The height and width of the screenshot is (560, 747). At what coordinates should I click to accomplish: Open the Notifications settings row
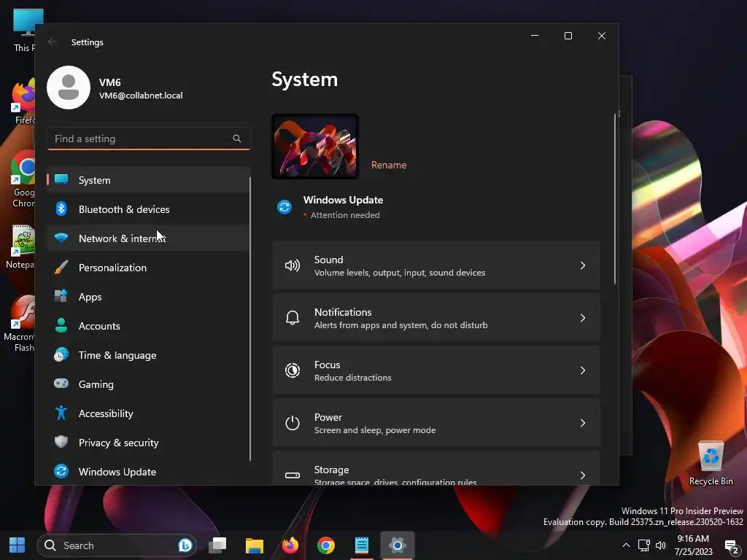pos(436,318)
